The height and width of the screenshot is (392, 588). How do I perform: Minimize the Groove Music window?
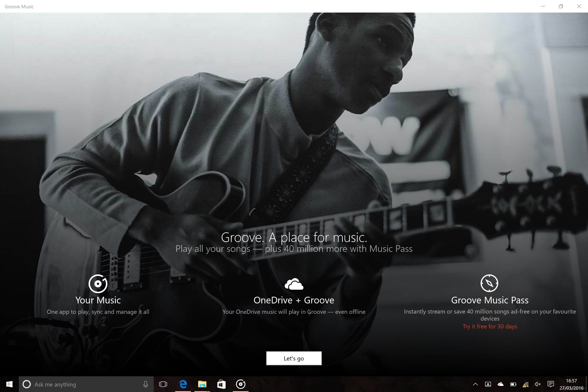(x=543, y=6)
